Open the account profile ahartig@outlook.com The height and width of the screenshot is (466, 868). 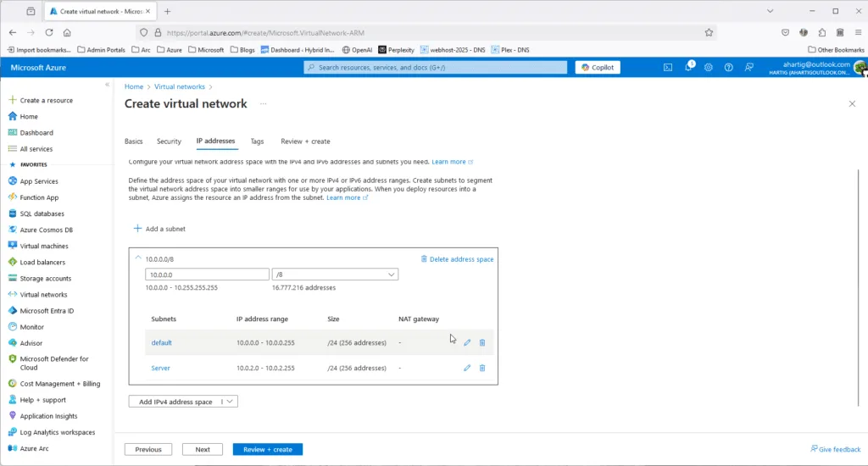[818, 68]
